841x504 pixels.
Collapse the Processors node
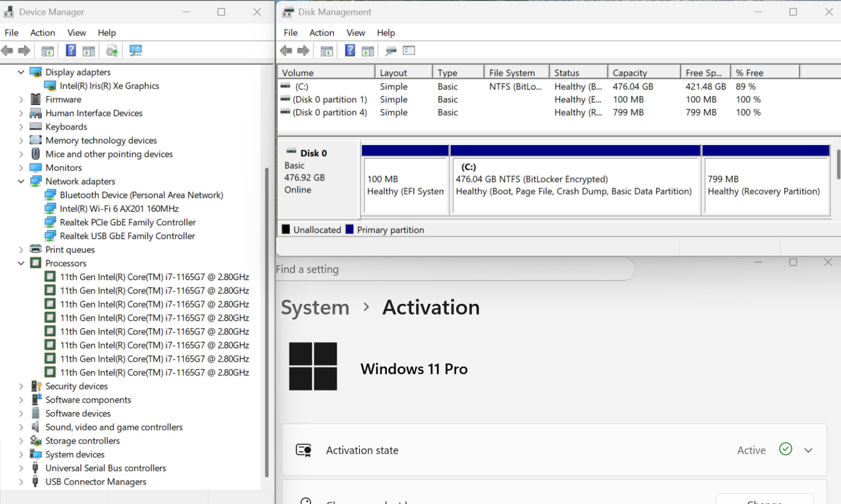[21, 263]
